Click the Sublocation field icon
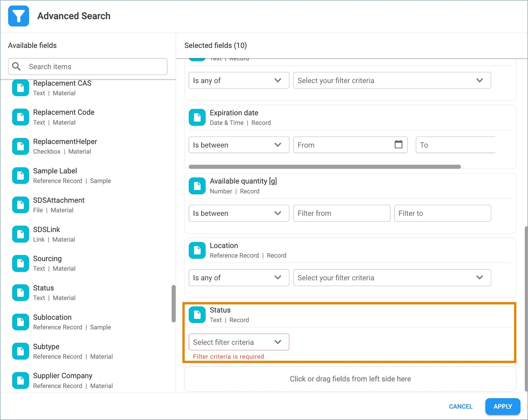The image size is (528, 420). pyautogui.click(x=20, y=322)
